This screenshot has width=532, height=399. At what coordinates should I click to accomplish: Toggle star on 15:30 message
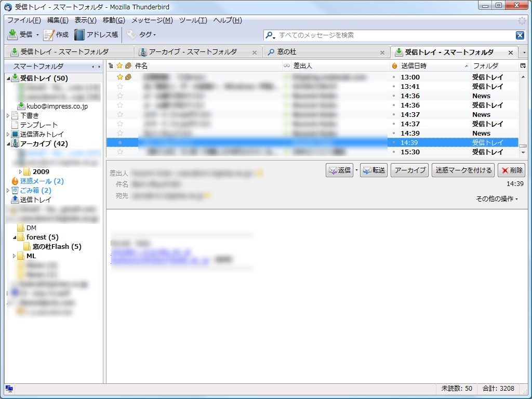coord(120,152)
